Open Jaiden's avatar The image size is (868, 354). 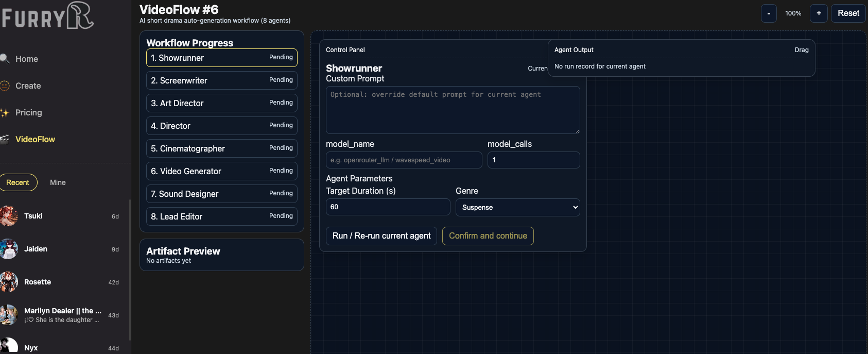9,249
